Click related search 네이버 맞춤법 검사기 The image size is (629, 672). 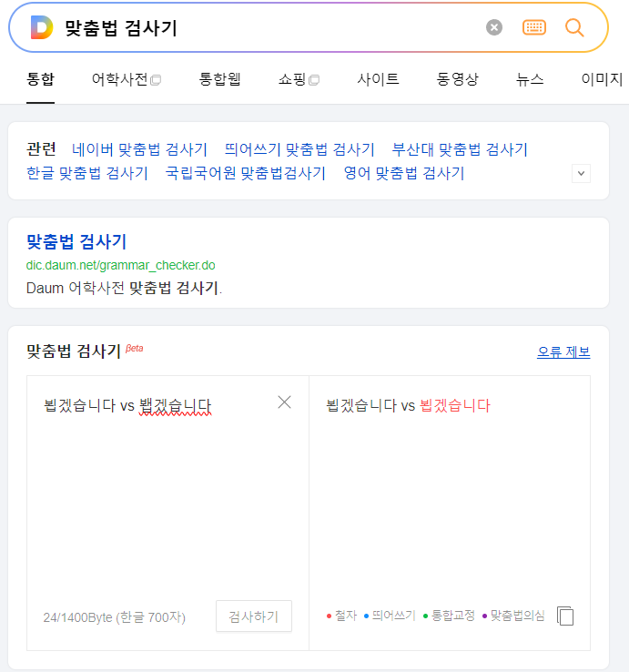click(x=139, y=149)
